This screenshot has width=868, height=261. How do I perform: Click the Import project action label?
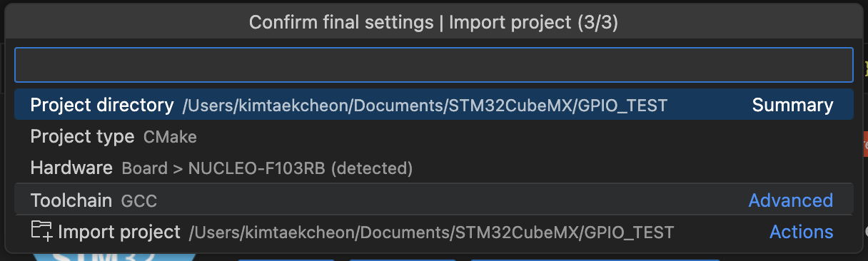119,232
